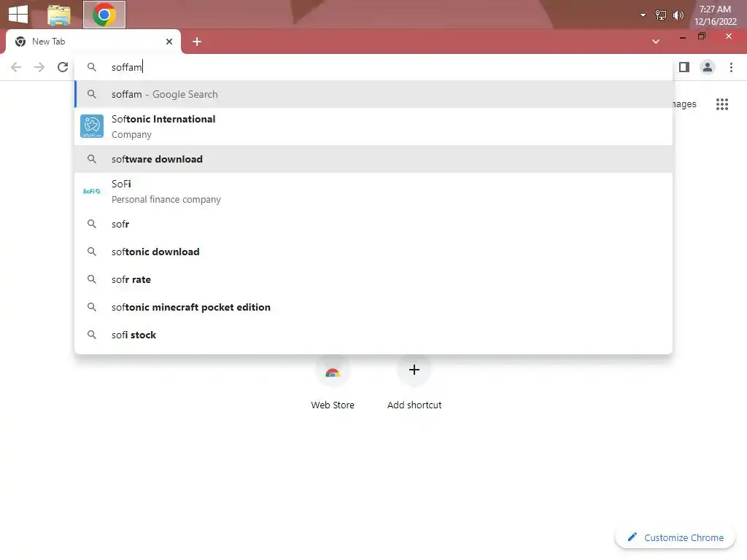Click the partly hidden Images link

pyautogui.click(x=684, y=104)
